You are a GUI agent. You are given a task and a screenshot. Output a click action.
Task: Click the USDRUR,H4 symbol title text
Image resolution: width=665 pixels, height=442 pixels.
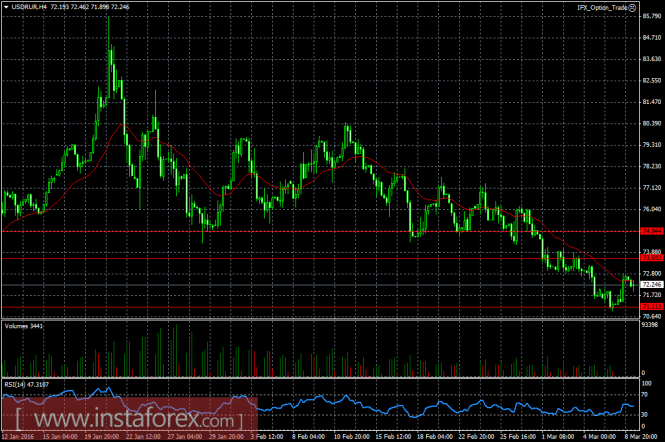point(29,7)
